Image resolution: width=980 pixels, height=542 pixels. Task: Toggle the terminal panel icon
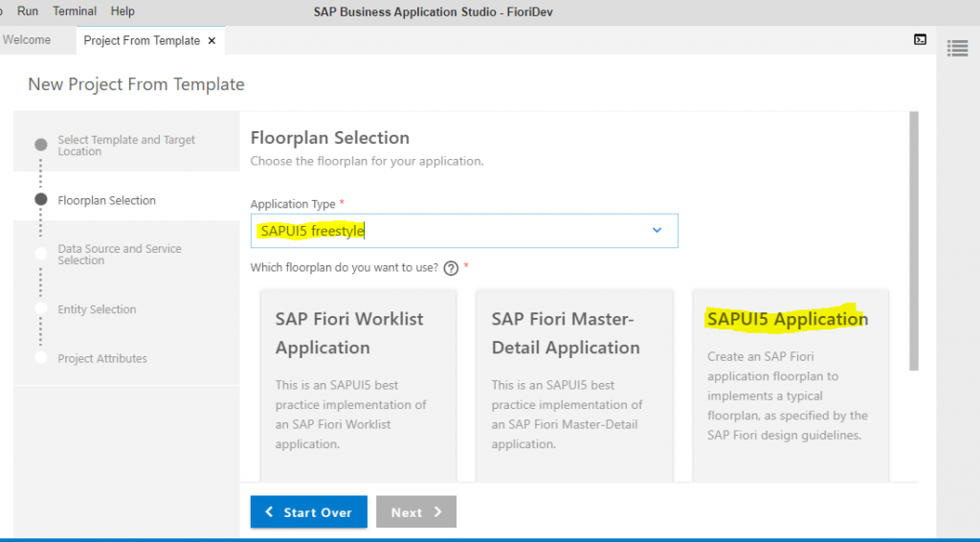920,40
